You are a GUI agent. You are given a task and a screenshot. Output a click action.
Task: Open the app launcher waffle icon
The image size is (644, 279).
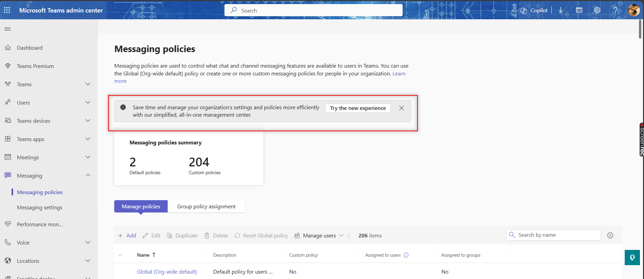click(x=7, y=10)
